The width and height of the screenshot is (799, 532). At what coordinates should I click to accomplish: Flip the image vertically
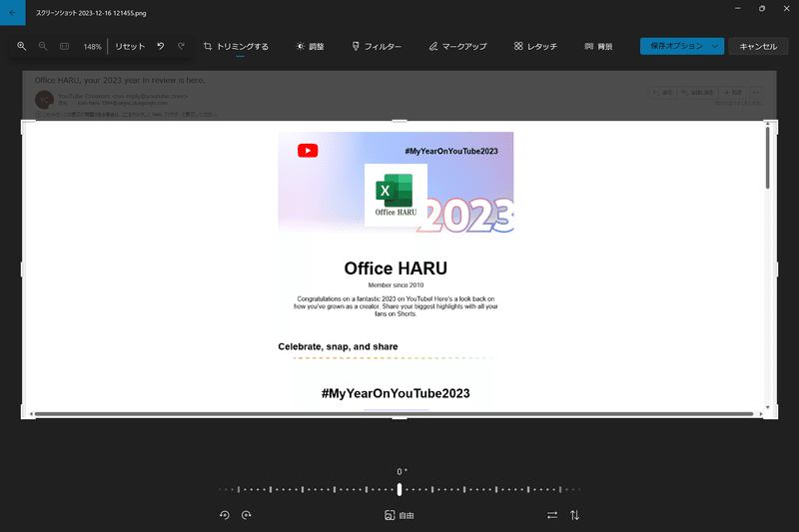tap(575, 515)
